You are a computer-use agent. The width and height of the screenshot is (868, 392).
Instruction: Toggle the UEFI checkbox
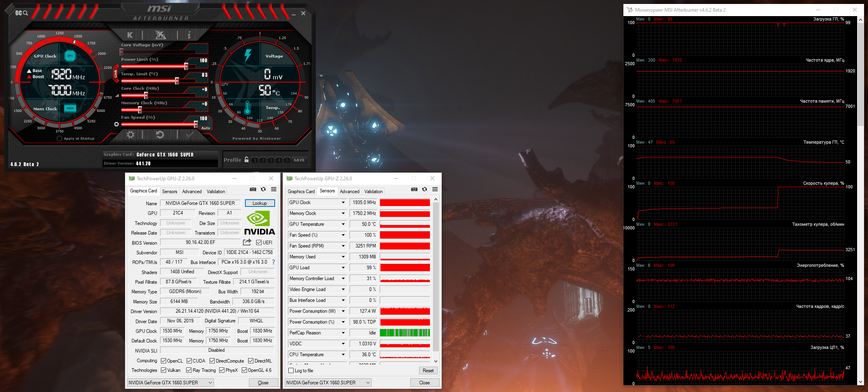(x=259, y=242)
